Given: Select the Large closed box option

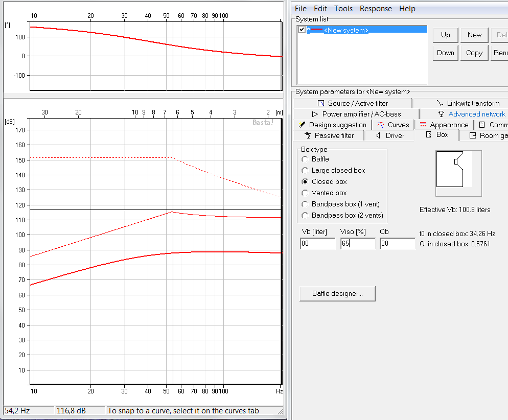Looking at the screenshot, I should 305,170.
